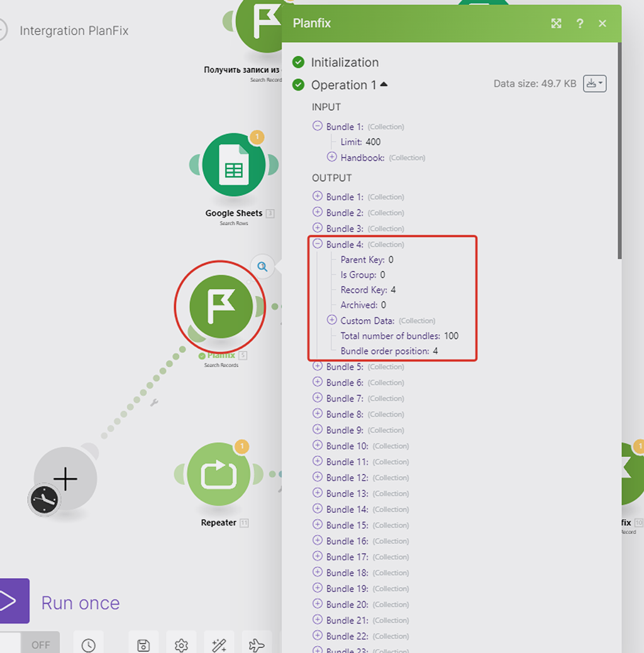Expand Bundle 6
The width and height of the screenshot is (644, 653).
[x=318, y=382]
